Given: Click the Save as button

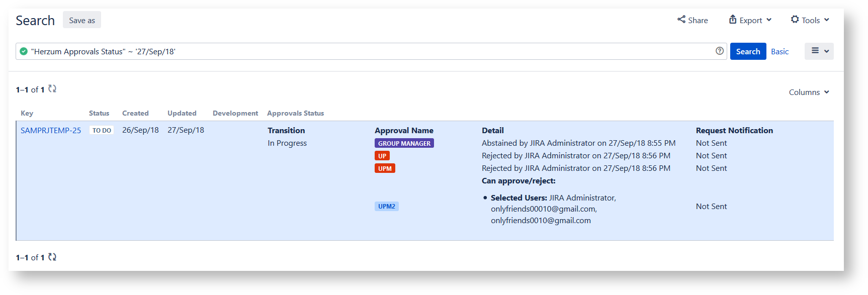Looking at the screenshot, I should coord(82,20).
